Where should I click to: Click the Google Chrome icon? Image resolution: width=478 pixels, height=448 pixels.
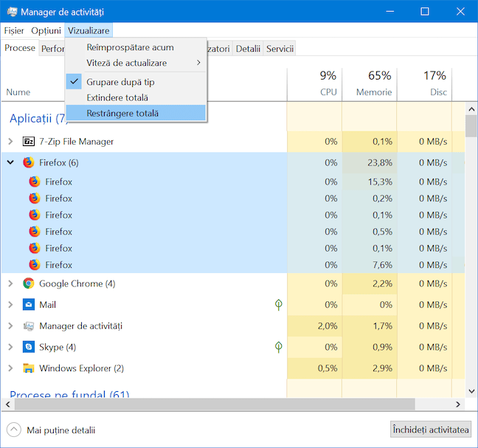[28, 283]
